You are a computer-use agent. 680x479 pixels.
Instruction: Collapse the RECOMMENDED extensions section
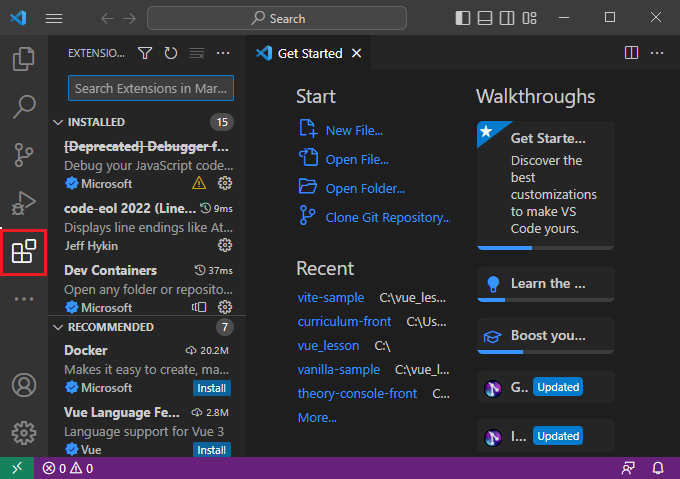point(58,327)
